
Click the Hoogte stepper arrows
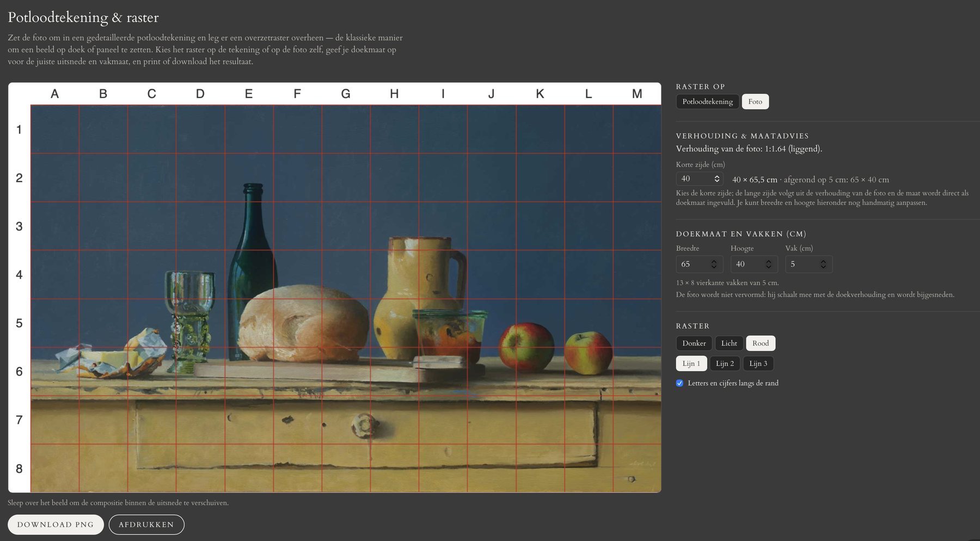tap(769, 264)
